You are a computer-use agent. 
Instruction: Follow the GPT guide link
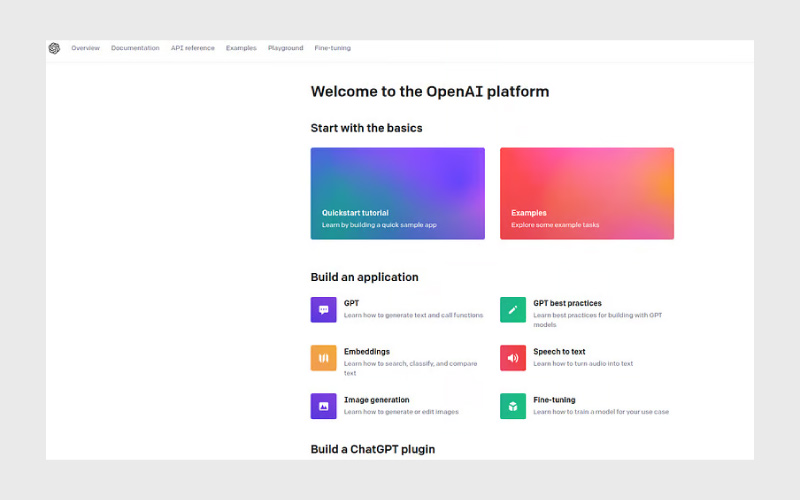[352, 303]
